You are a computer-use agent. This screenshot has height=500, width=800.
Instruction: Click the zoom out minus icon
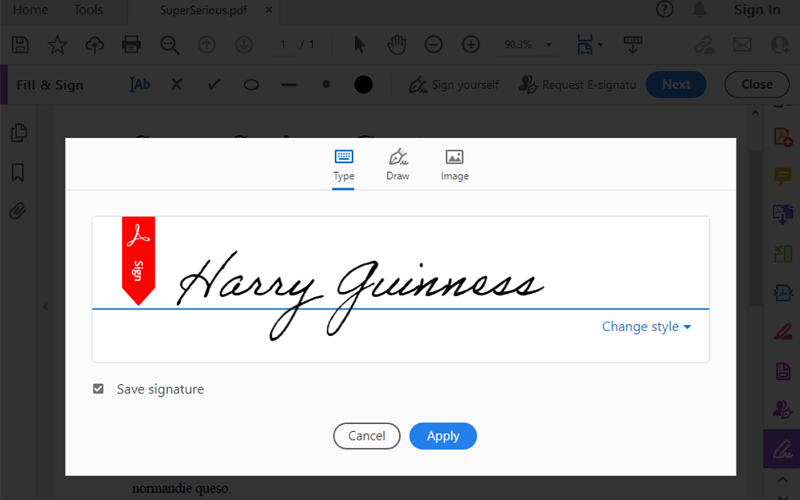pos(434,45)
